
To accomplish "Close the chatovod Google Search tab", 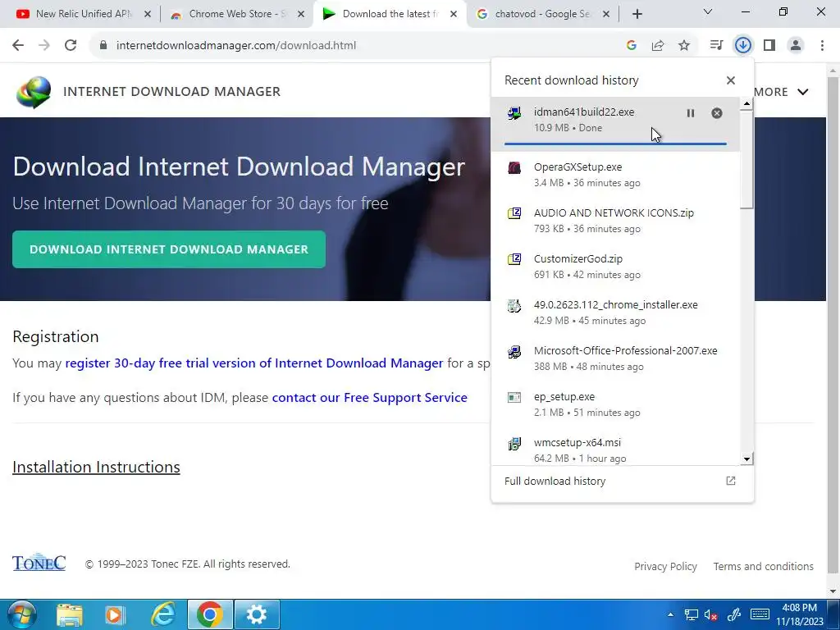I will (606, 15).
